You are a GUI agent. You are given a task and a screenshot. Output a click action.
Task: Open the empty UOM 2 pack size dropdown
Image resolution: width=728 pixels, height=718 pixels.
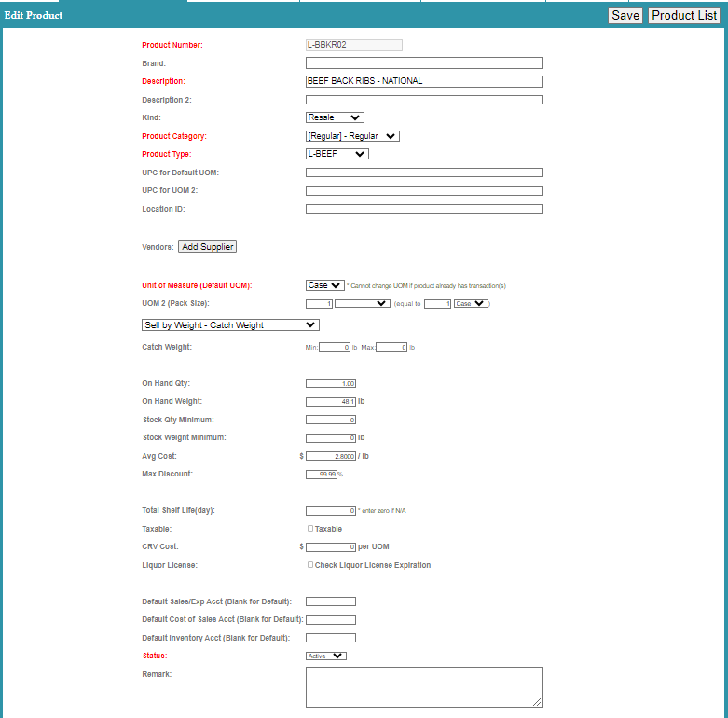click(x=362, y=303)
